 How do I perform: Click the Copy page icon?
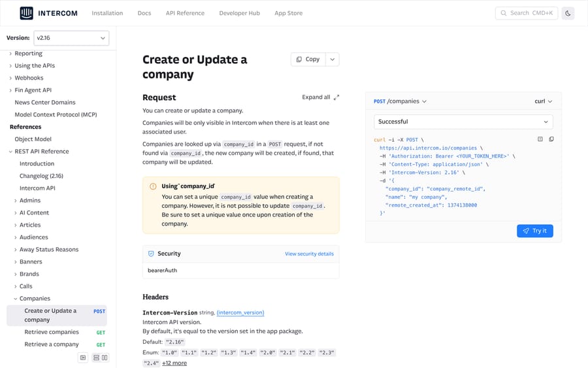click(x=299, y=59)
